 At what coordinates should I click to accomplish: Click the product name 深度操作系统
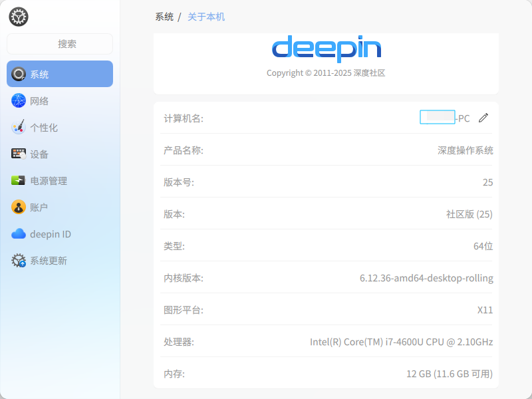pyautogui.click(x=465, y=150)
